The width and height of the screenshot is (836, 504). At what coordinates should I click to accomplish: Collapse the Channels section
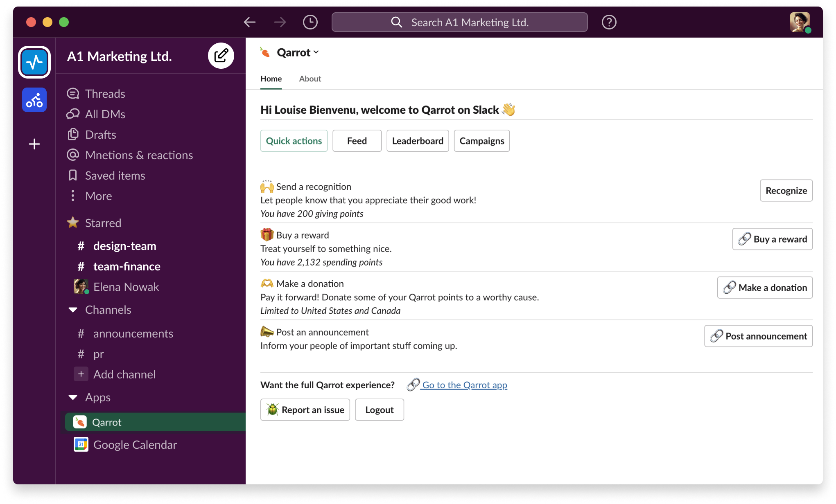point(73,310)
